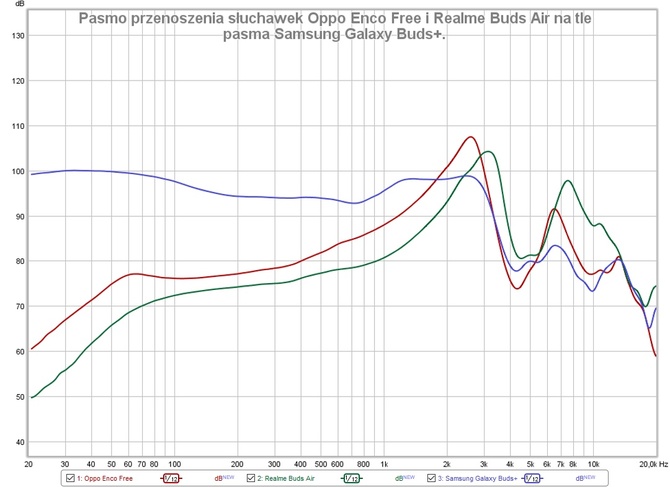Uncheck the Oppo Enco Free trace checkbox

point(70,478)
